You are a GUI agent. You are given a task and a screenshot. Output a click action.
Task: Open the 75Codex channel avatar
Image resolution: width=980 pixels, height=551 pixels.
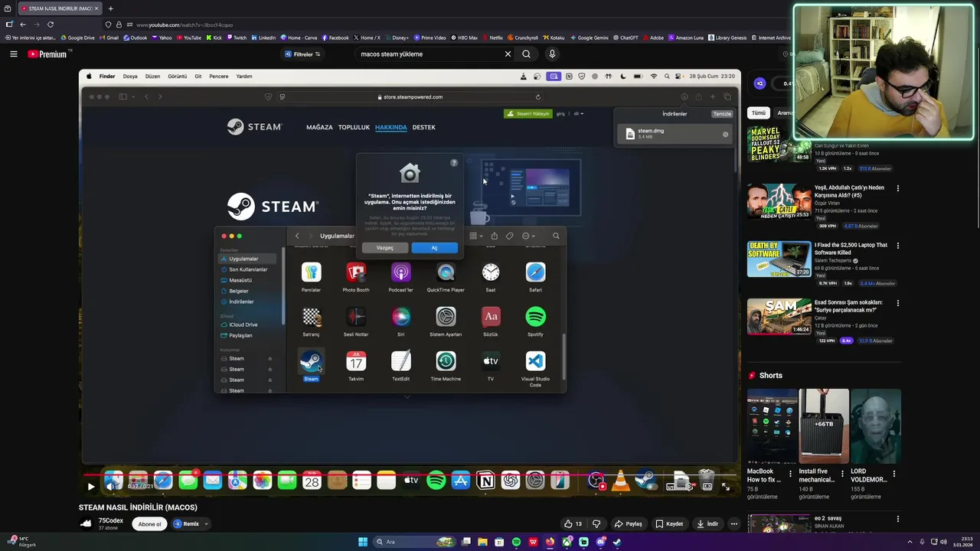86,523
